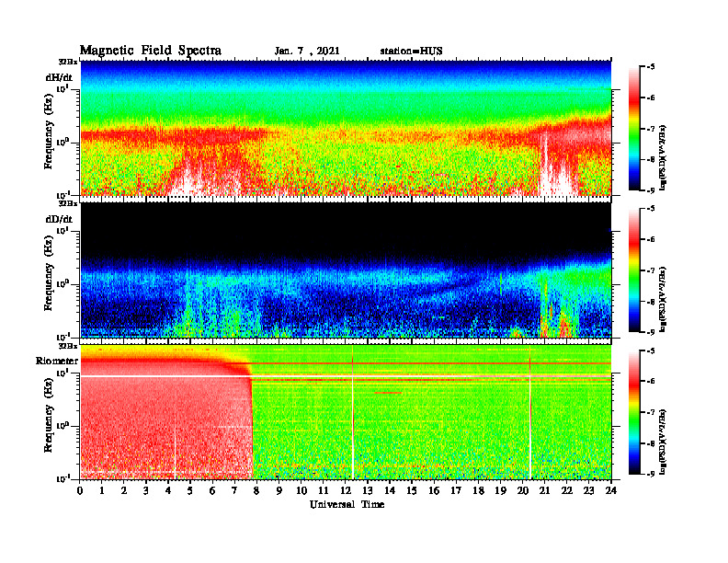
Task: Click the '12' tick on the Universal Time axis
Action: click(346, 490)
